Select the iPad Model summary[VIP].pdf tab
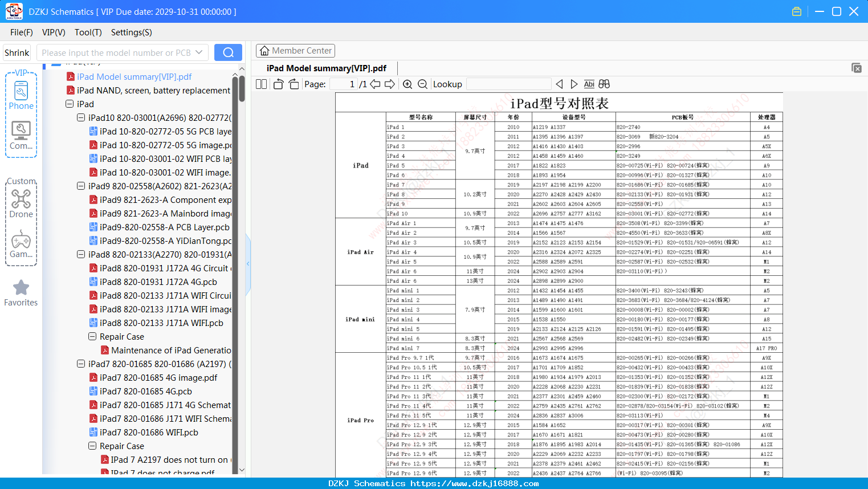Viewport: 868px width, 489px height. pos(327,68)
